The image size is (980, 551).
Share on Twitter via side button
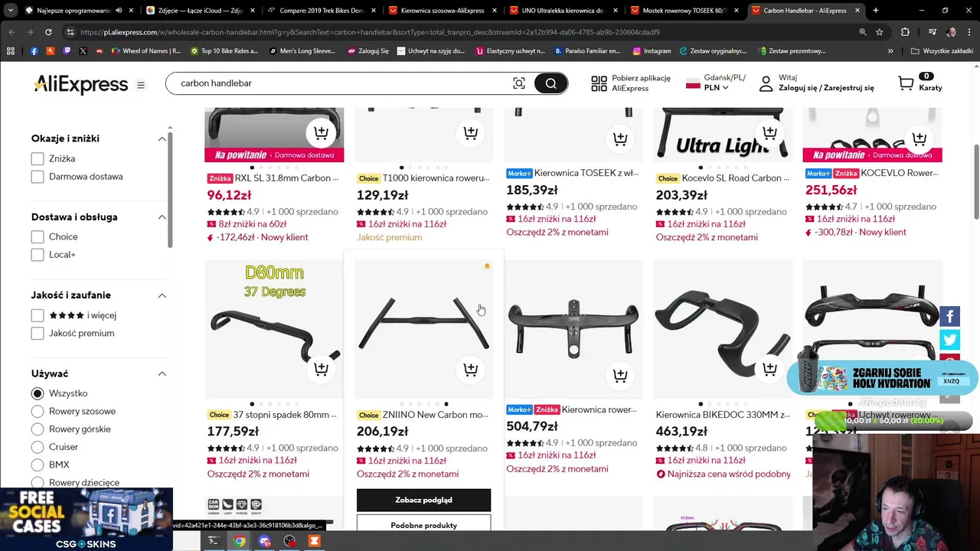coord(949,340)
